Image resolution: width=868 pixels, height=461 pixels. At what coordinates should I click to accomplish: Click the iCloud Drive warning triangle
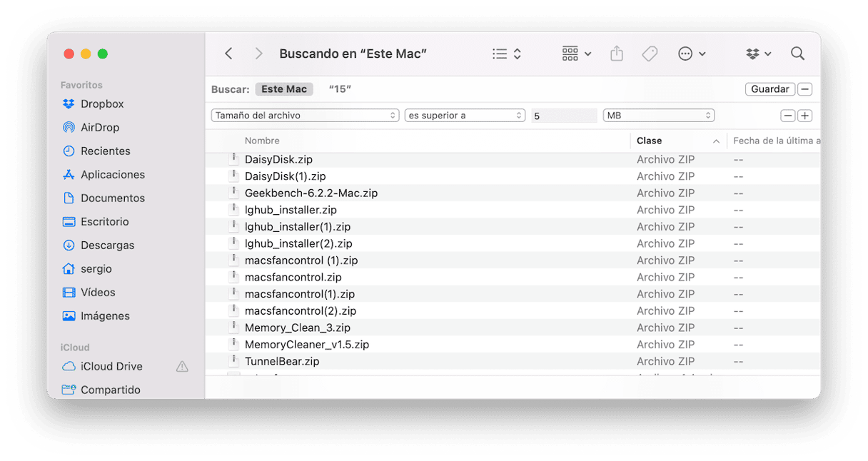(182, 366)
